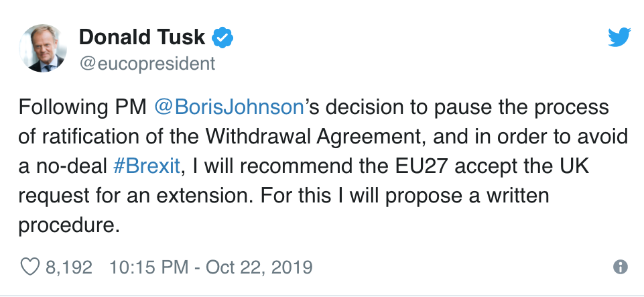Open the @BorisJohnson mention
Viewport: 644px width, 297px height.
[x=230, y=107]
